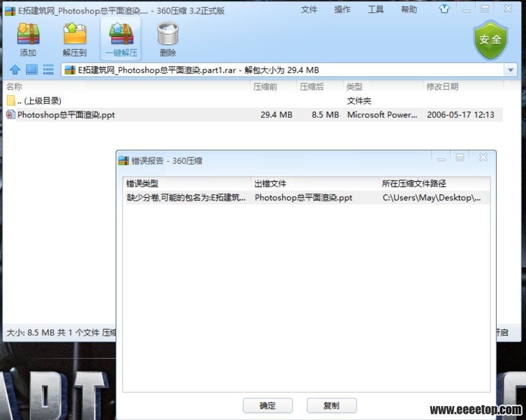The height and width of the screenshot is (420, 526).
Task: Click the parent directory folder icon
Action: point(11,100)
